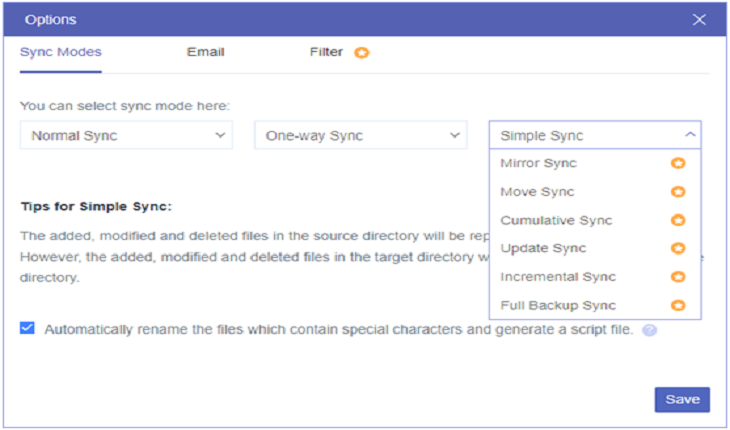Click the help question mark icon
The image size is (730, 430).
click(x=649, y=329)
